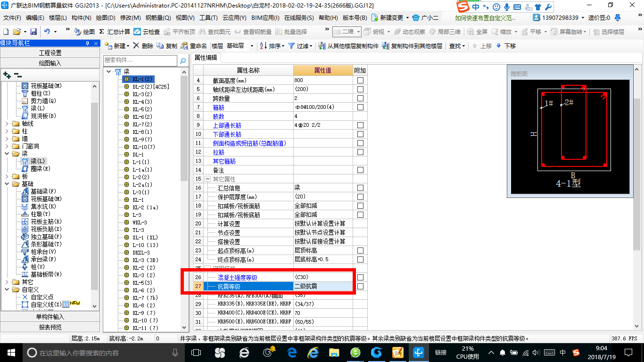
Task: Open the 广小二 assistant
Action: [x=425, y=17]
